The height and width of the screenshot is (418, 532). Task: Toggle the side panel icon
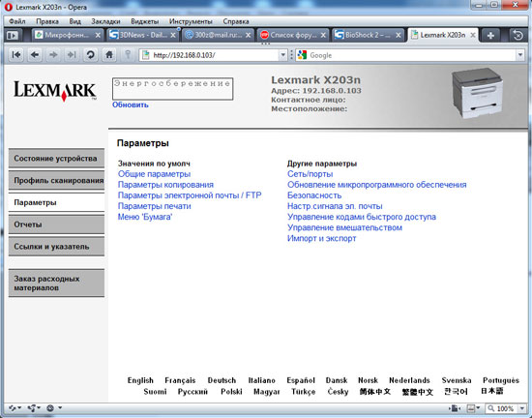click(13, 35)
